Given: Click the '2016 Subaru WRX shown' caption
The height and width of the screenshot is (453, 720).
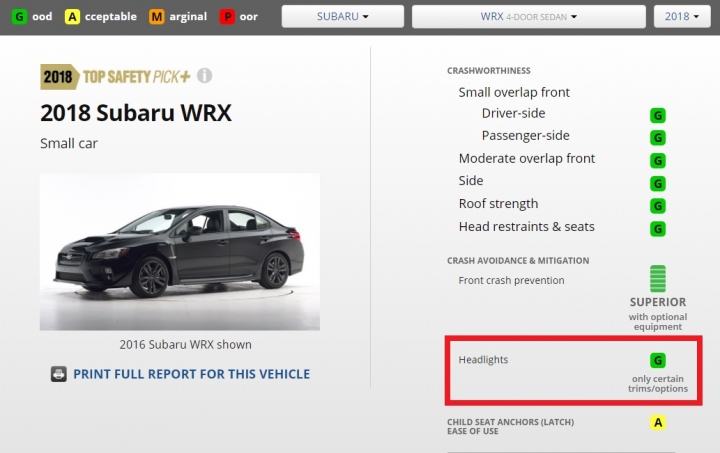Looking at the screenshot, I should coord(186,345).
